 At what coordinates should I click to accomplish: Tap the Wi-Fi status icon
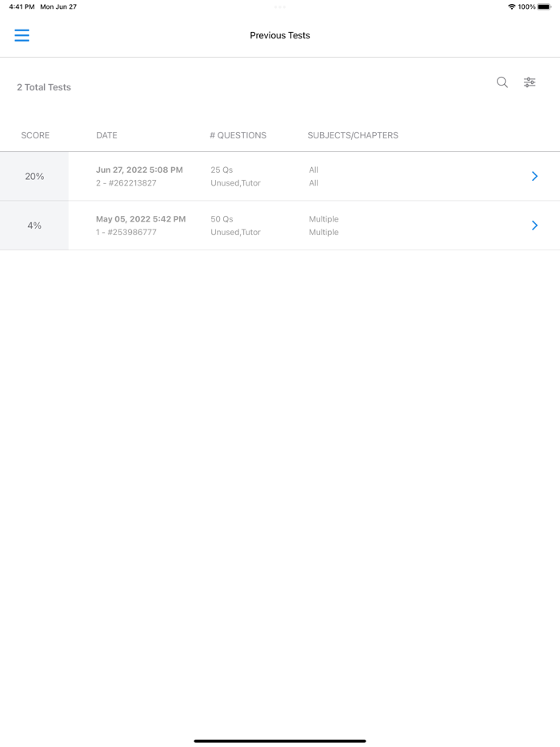coord(511,7)
